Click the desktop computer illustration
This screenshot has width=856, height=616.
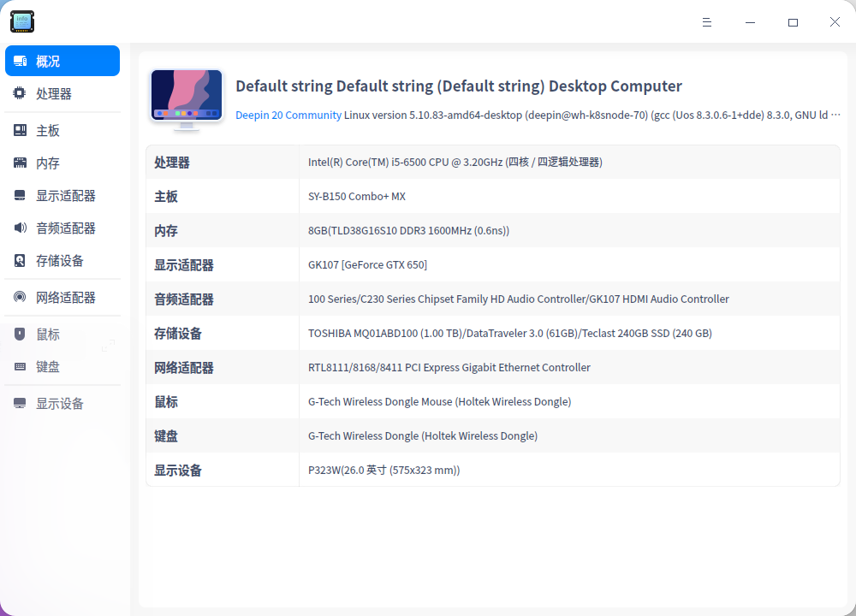(187, 100)
